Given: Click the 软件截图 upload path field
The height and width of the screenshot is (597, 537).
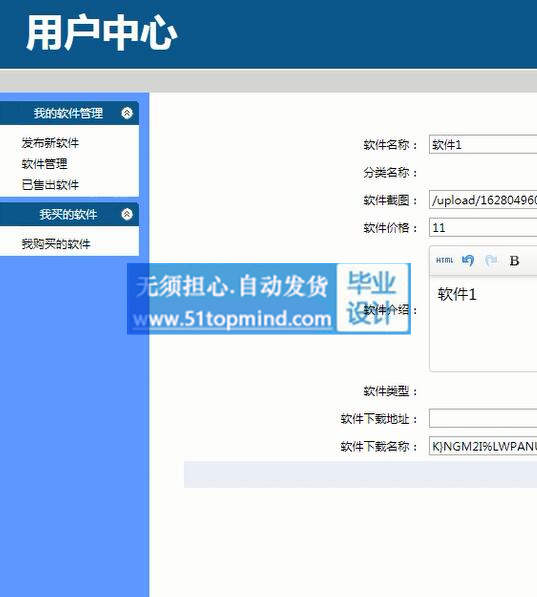Looking at the screenshot, I should point(483,200).
